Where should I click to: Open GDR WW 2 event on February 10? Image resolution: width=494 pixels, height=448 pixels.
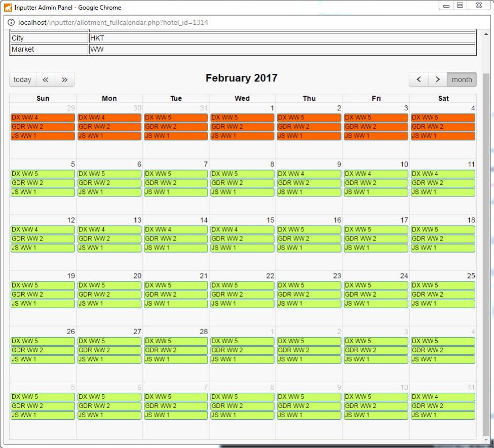coord(376,183)
